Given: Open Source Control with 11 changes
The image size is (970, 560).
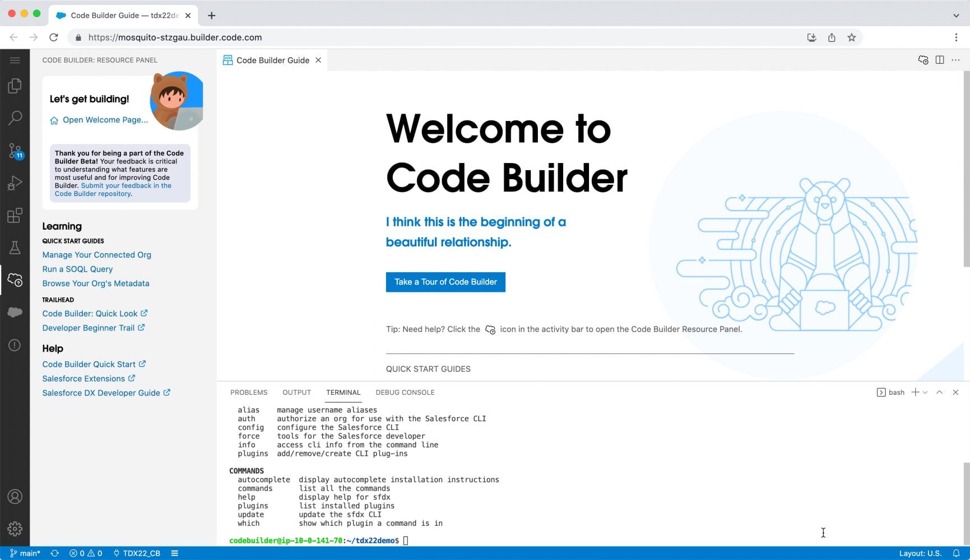Looking at the screenshot, I should click(15, 151).
